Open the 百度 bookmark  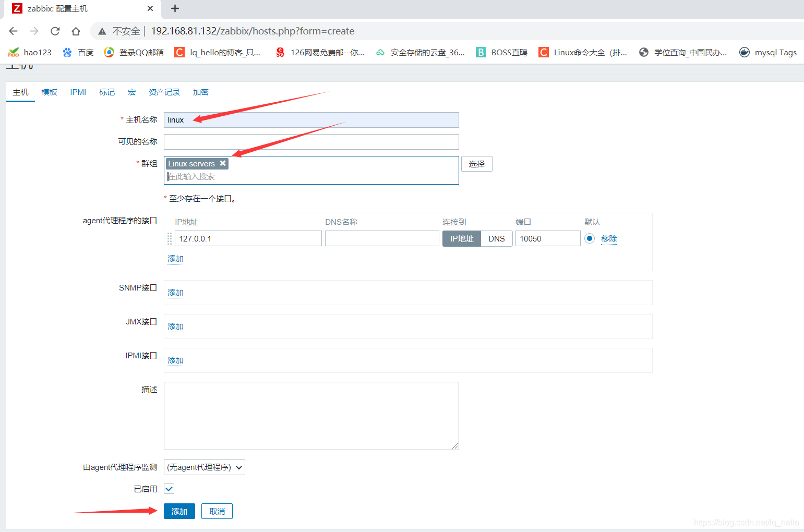point(78,52)
